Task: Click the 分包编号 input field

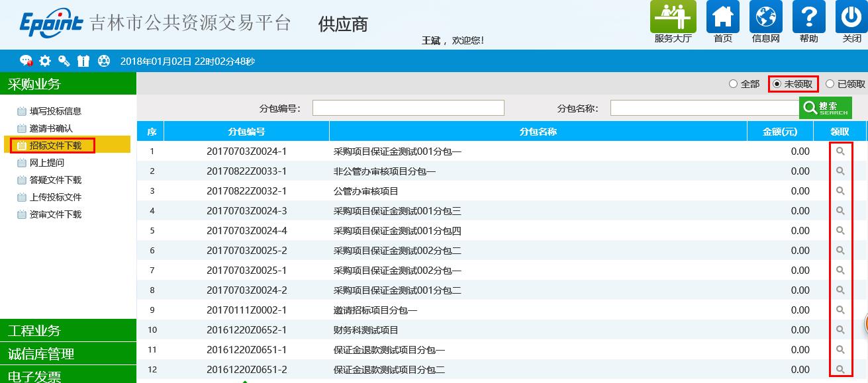Action: click(x=408, y=108)
